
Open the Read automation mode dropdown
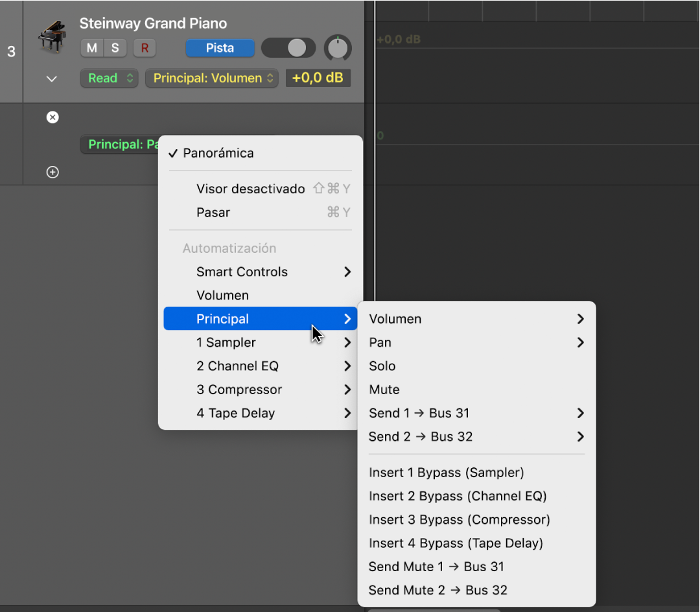[x=109, y=78]
